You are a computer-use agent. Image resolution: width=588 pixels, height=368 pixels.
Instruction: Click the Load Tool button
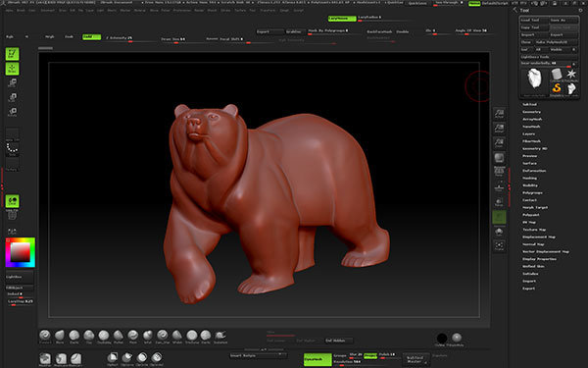(534, 20)
